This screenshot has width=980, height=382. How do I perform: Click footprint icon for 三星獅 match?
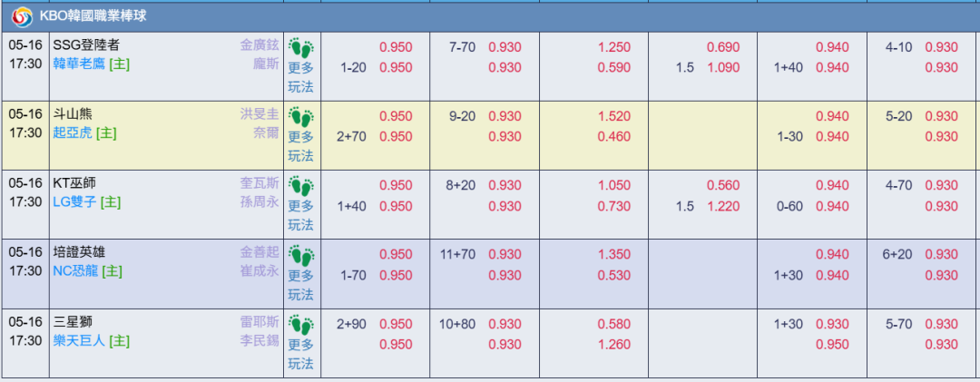click(x=301, y=325)
